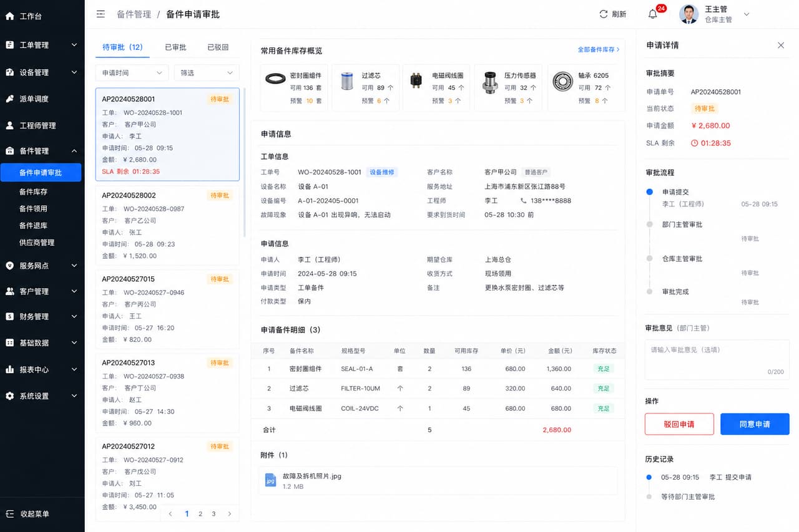Expand the 报表中心 menu chevron
The image size is (799, 532).
pyautogui.click(x=74, y=369)
